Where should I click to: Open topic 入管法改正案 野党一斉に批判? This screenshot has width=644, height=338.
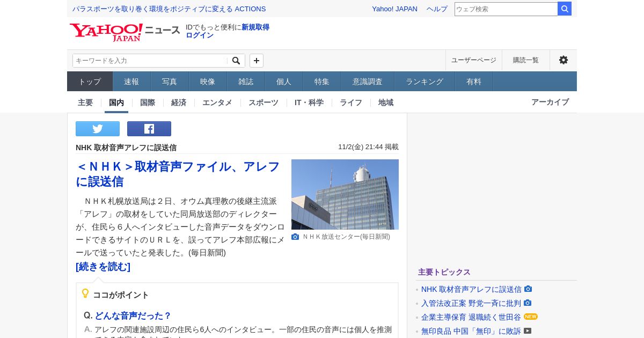point(471,303)
